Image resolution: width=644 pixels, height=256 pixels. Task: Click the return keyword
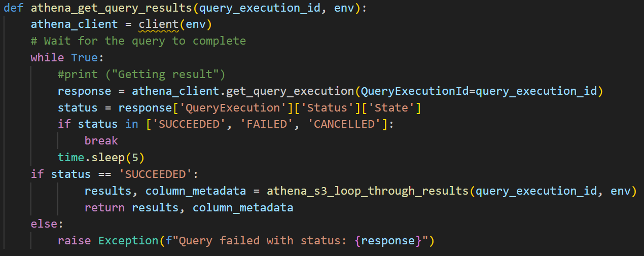point(105,208)
